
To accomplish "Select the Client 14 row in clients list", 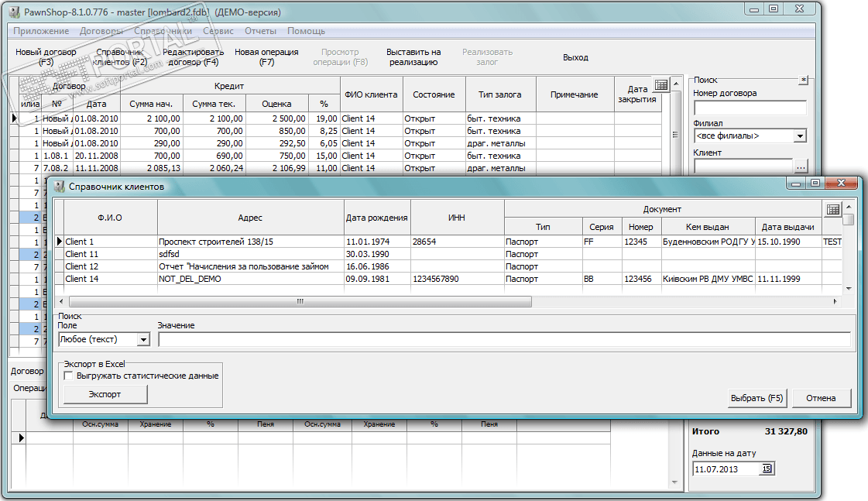I will pos(448,279).
